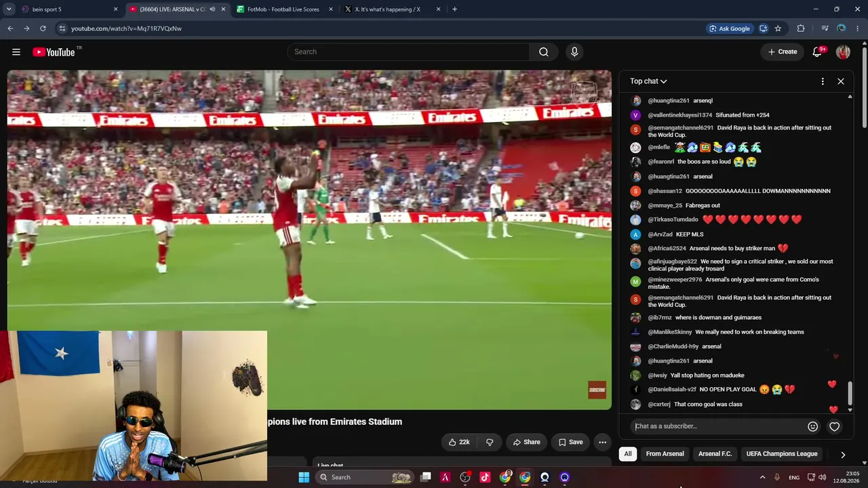Go to the YouTube home logo

[54, 52]
